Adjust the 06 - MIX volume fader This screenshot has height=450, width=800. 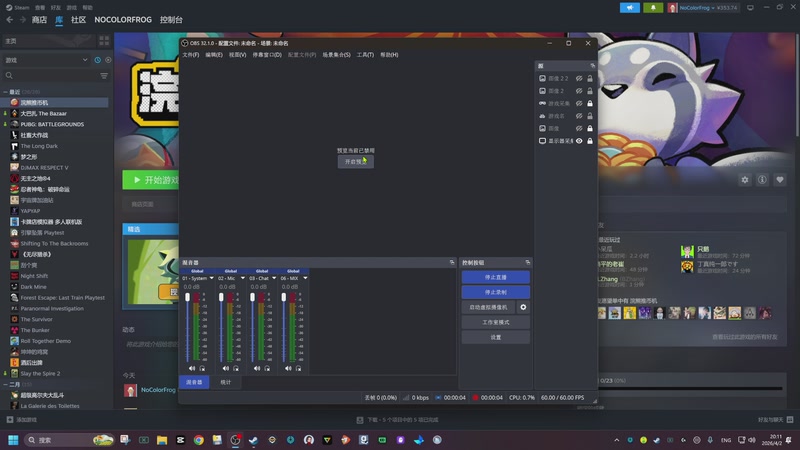tap(284, 297)
